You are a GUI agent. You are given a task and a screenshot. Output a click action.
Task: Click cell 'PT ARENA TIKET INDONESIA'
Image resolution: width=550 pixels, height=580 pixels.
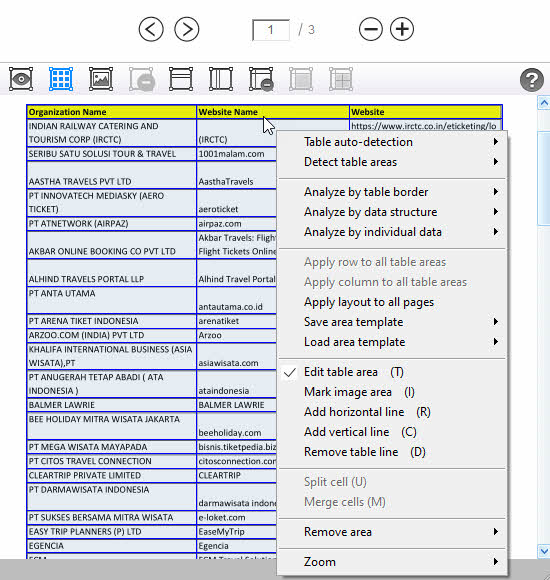[x=111, y=321]
